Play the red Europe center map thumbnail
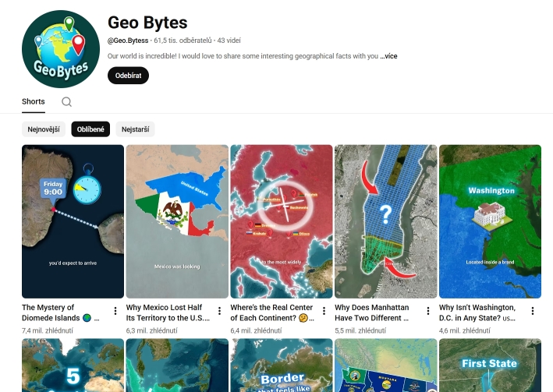 pyautogui.click(x=282, y=221)
